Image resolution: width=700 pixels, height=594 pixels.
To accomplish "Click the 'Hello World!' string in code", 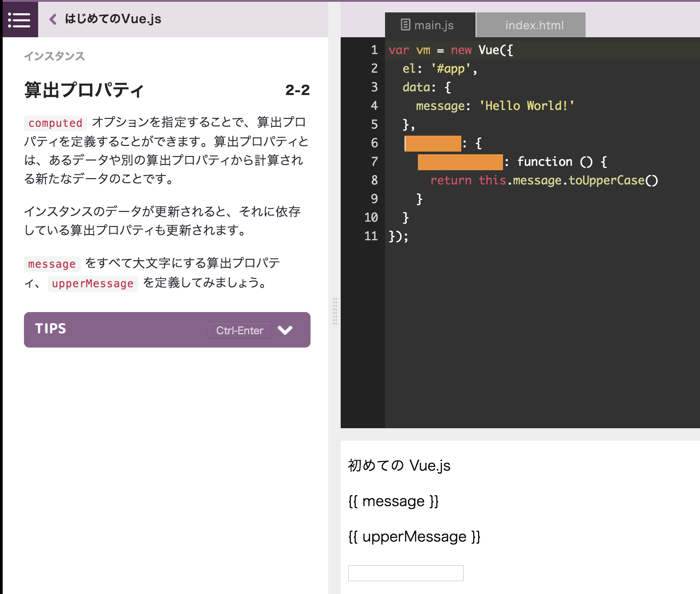I will tap(527, 106).
